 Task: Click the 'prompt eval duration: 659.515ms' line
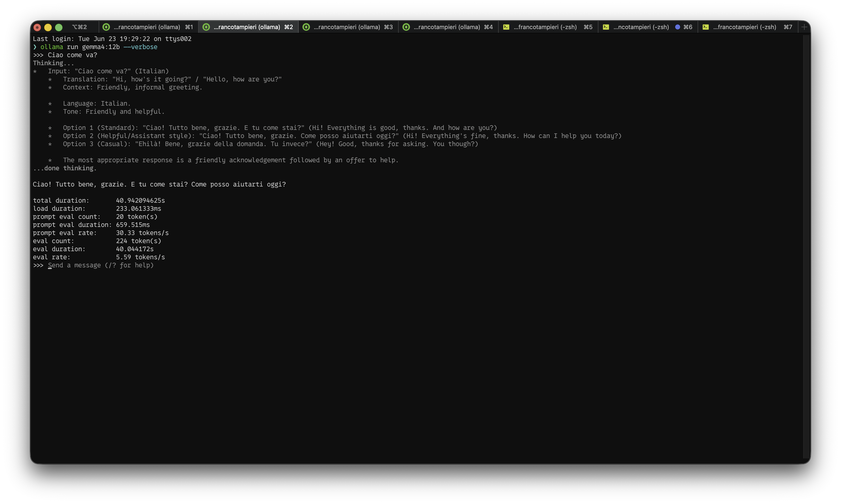point(91,225)
